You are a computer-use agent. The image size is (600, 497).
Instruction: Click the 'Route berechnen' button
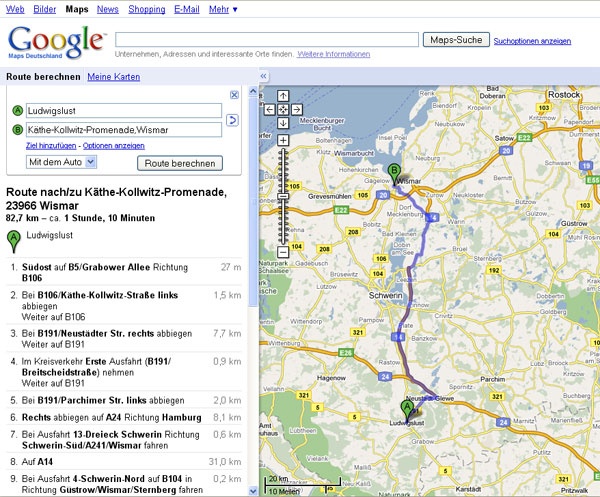click(x=180, y=163)
